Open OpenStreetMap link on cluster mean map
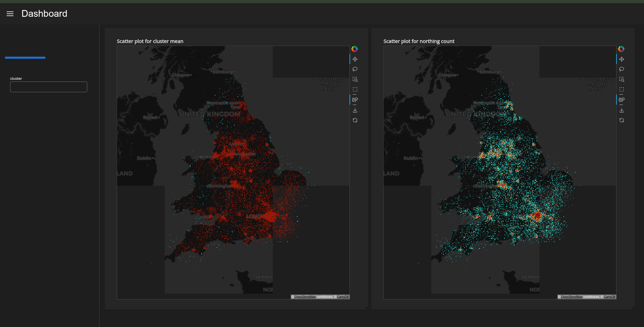 tap(305, 297)
